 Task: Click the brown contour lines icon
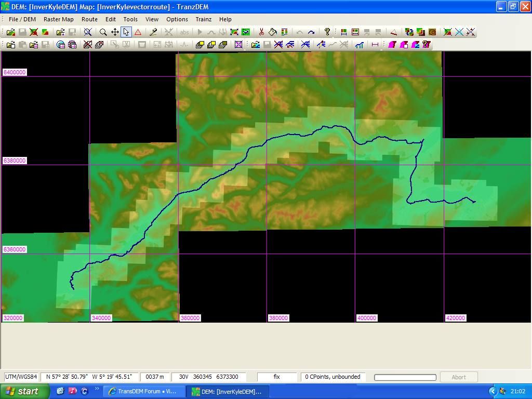432,32
